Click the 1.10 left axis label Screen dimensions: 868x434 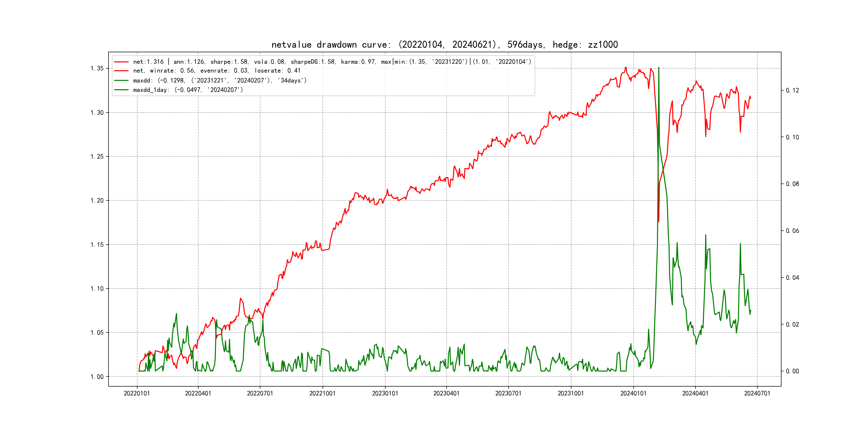point(97,289)
